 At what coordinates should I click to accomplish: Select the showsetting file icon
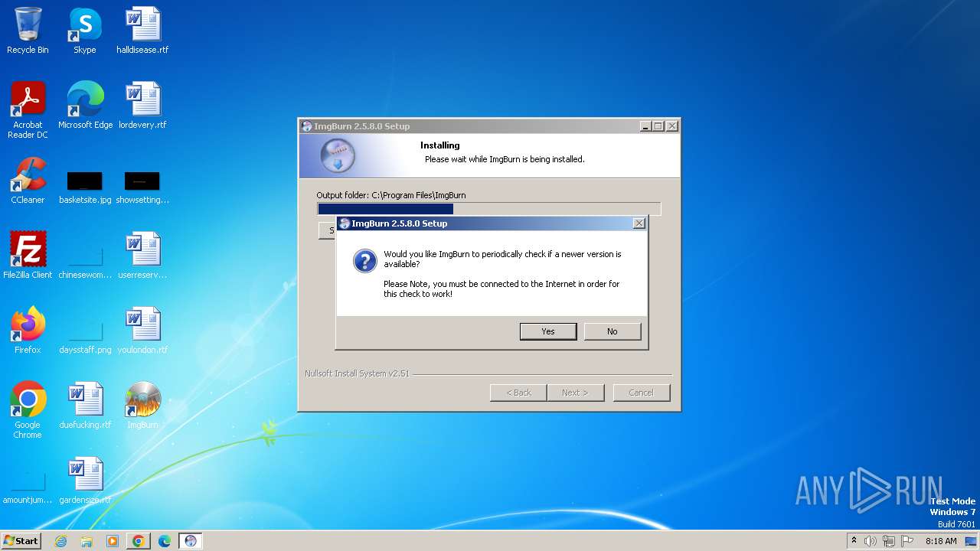pos(142,187)
